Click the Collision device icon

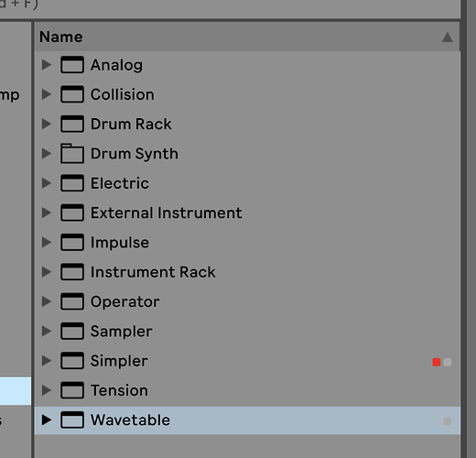point(72,94)
